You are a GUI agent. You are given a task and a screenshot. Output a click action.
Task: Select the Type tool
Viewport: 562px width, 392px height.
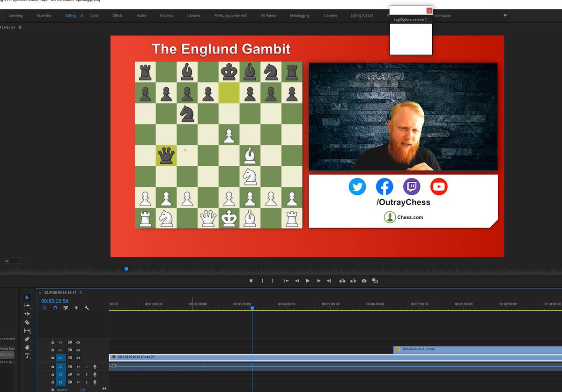tap(27, 355)
